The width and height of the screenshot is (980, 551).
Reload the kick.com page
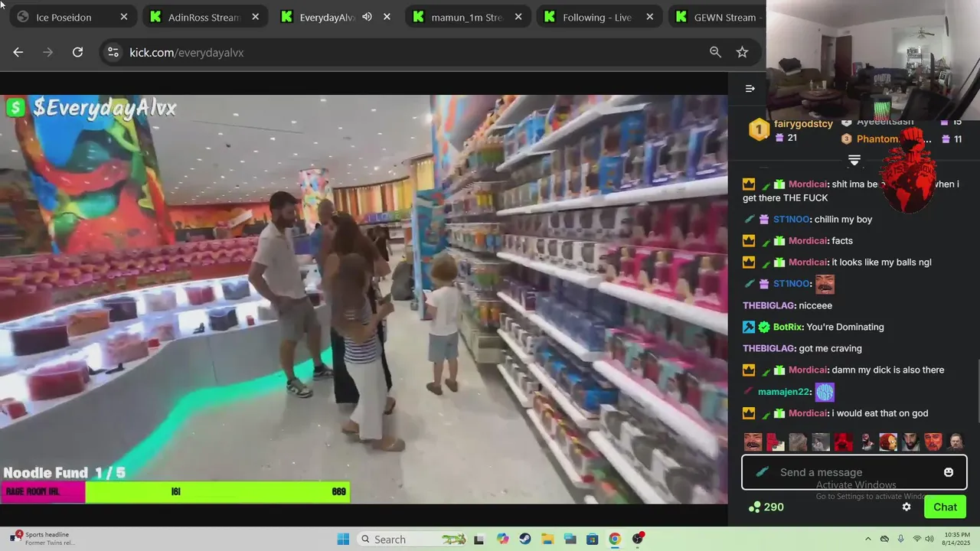coord(77,52)
